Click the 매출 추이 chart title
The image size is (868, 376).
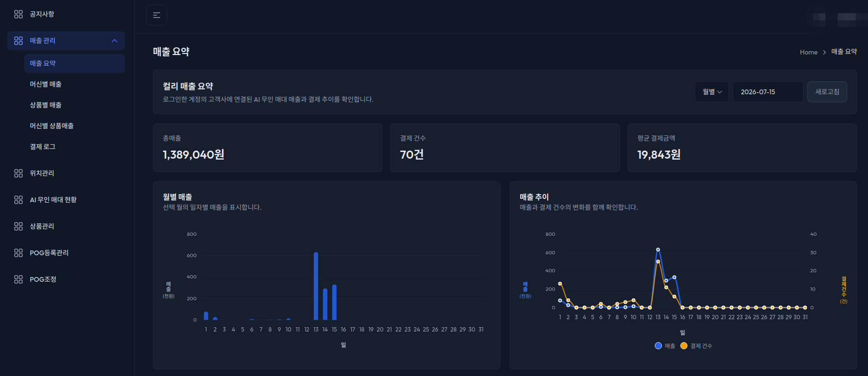[x=534, y=197]
